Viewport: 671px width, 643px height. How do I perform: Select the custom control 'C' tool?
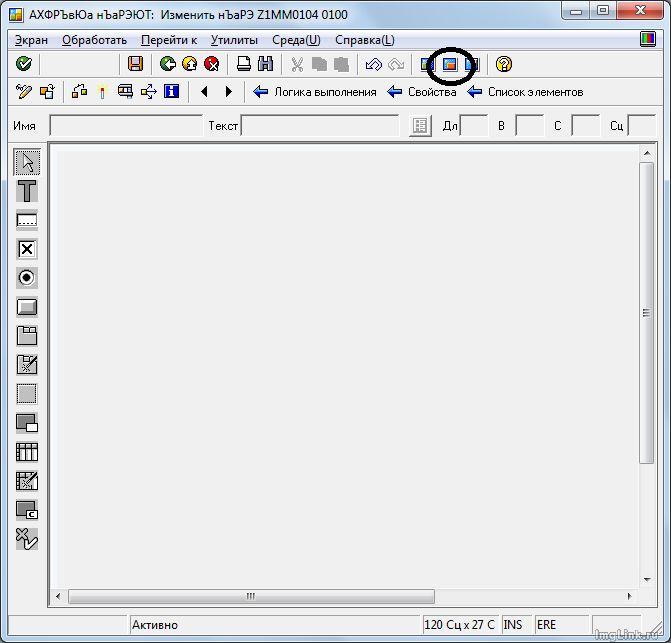click(x=27, y=510)
